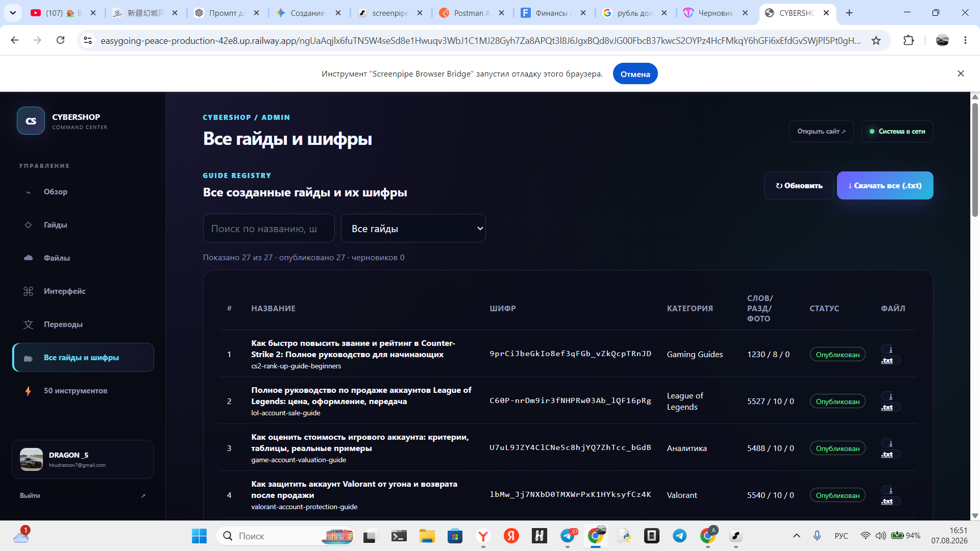Click the League of Legends account guide title
The height and width of the screenshot is (551, 980).
(361, 396)
